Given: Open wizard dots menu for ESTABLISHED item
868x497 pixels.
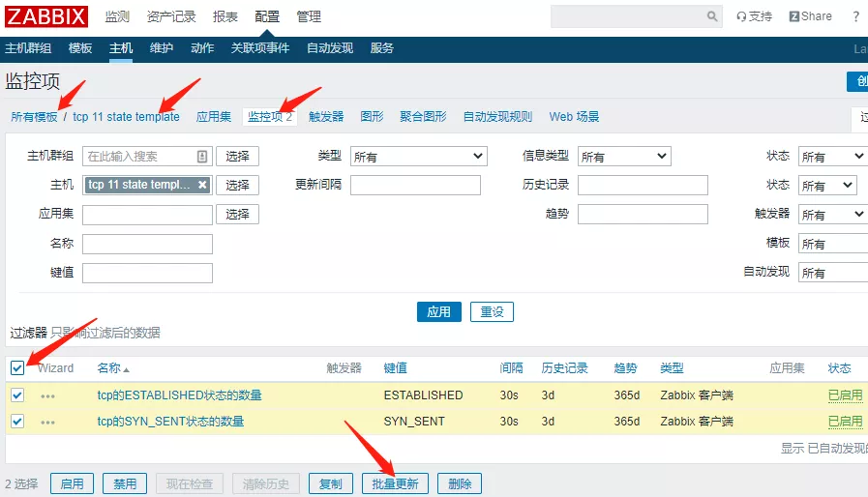Looking at the screenshot, I should [47, 395].
